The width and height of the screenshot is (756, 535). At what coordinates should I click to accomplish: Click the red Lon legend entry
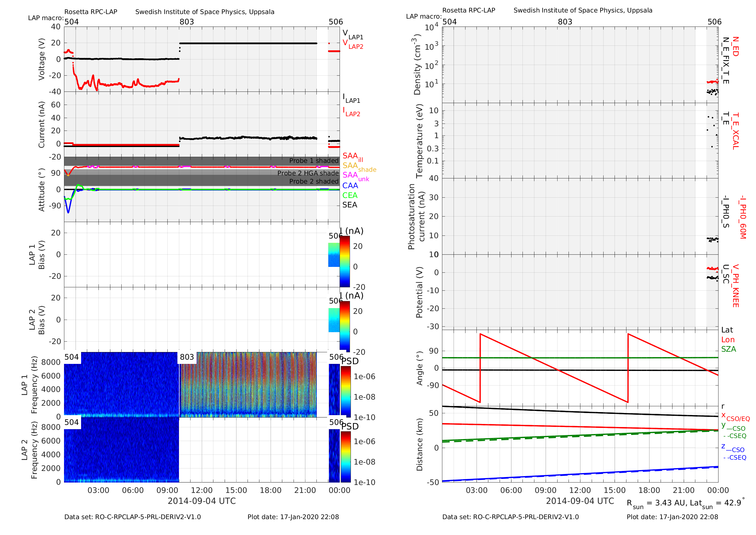(x=728, y=340)
